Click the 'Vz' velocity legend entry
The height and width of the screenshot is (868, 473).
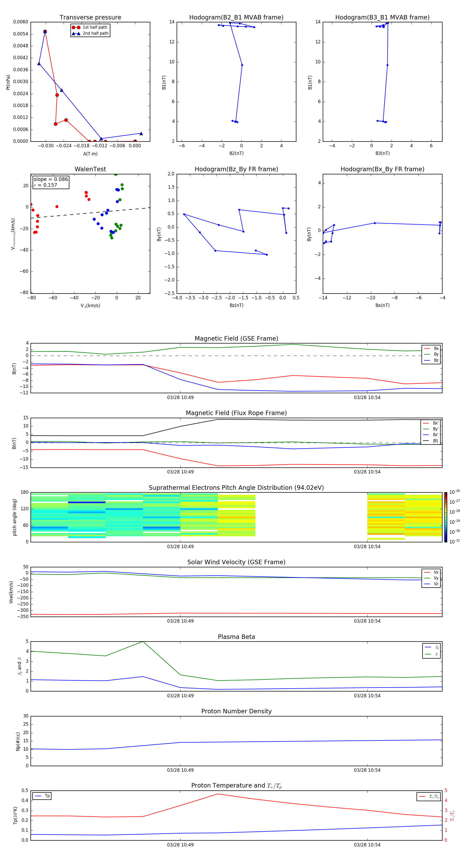pyautogui.click(x=431, y=584)
